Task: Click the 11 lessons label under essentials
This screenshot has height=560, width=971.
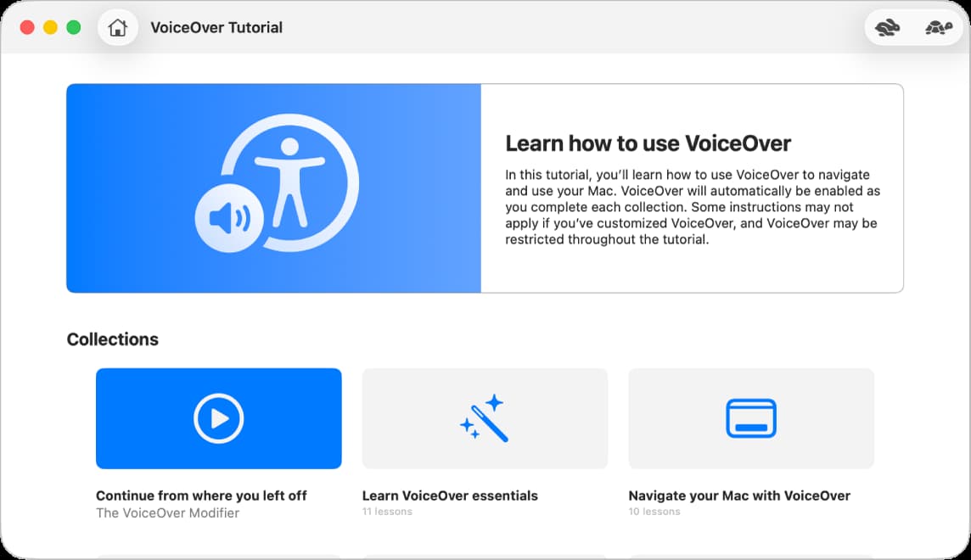Action: (388, 511)
